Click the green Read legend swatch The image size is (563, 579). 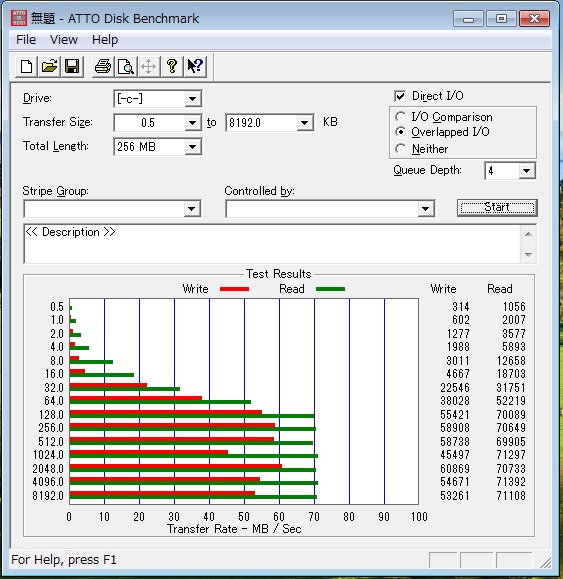point(330,289)
